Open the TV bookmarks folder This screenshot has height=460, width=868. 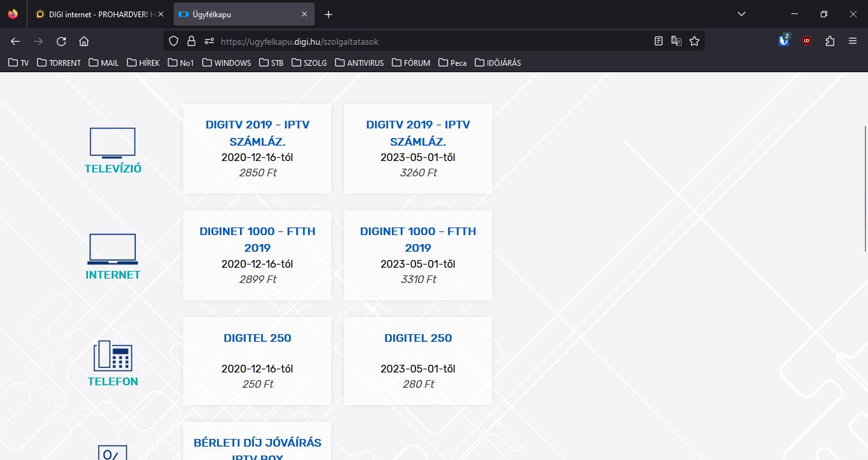19,63
